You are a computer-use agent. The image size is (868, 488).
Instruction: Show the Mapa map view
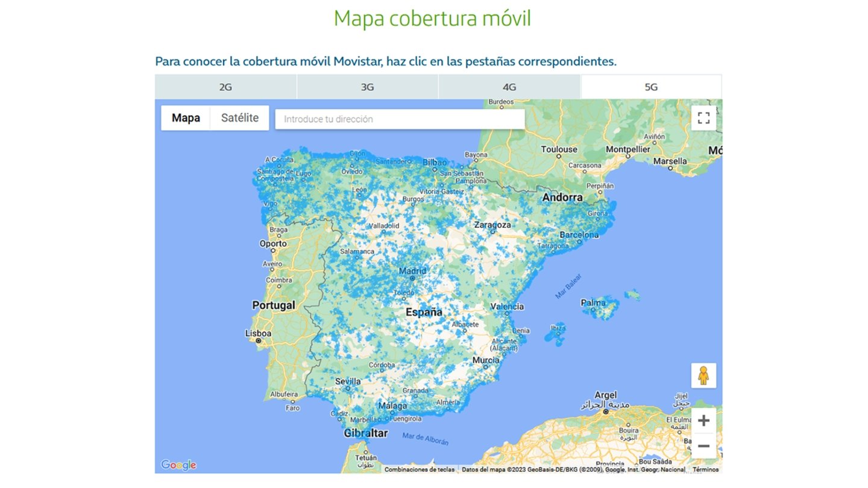(x=186, y=118)
